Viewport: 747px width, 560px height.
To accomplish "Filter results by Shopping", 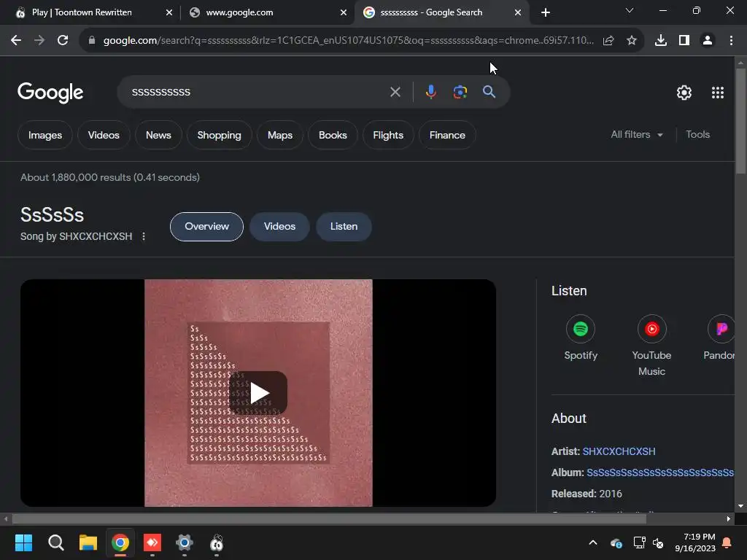I will (219, 135).
